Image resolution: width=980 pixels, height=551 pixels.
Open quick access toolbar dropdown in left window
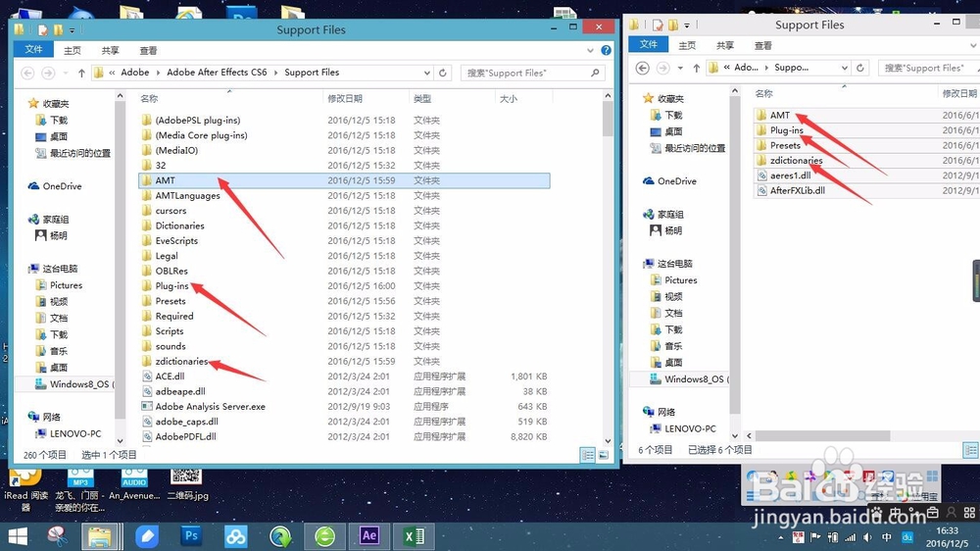coord(72,30)
